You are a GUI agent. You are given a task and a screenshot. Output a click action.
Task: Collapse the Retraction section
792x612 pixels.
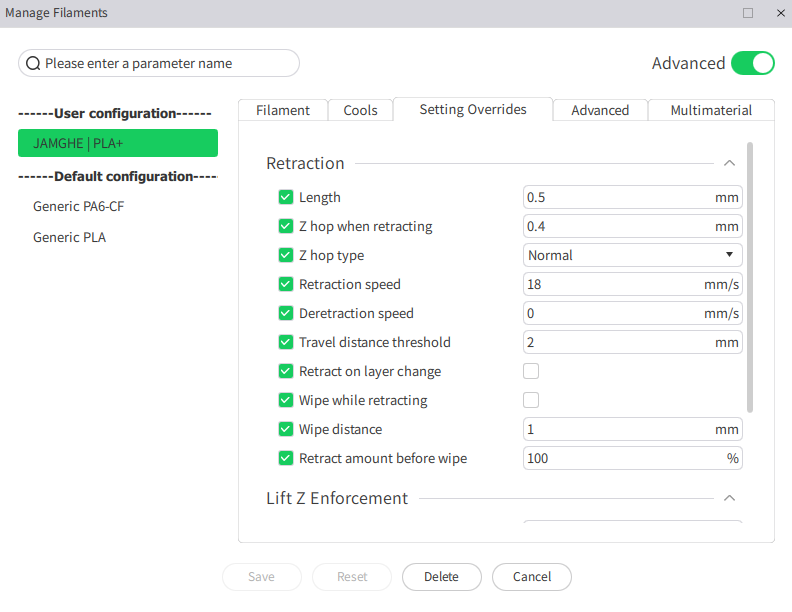click(x=729, y=163)
